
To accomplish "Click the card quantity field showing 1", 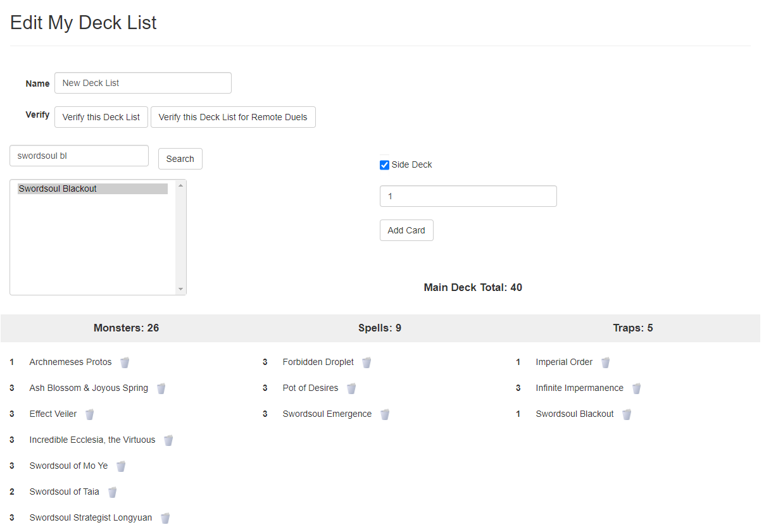I will click(x=468, y=196).
